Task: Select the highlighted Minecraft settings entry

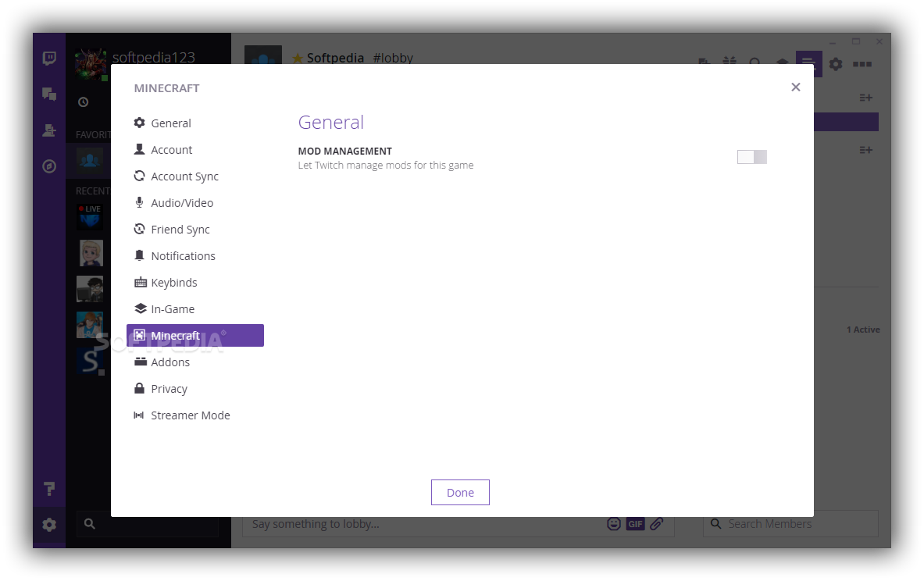Action: click(195, 335)
